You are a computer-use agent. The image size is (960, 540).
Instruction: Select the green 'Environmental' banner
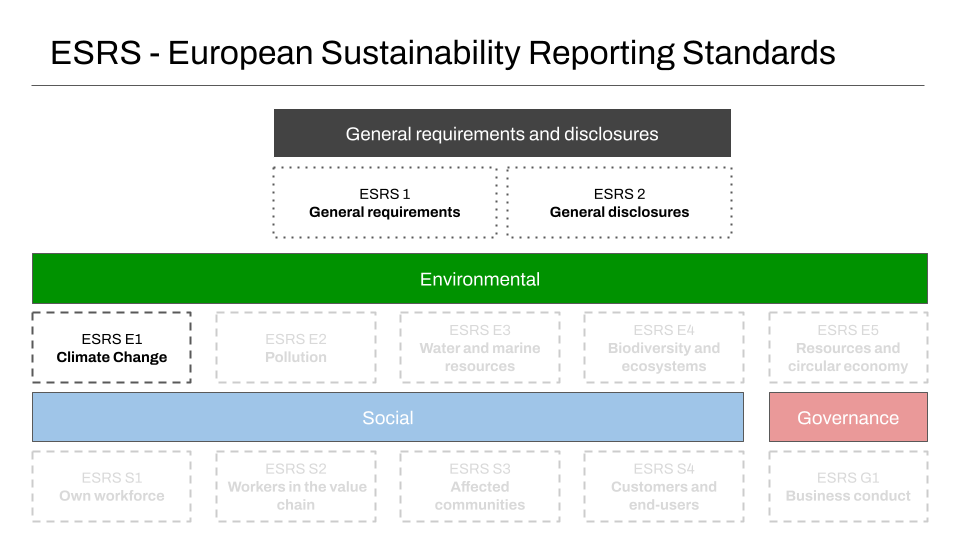point(480,279)
